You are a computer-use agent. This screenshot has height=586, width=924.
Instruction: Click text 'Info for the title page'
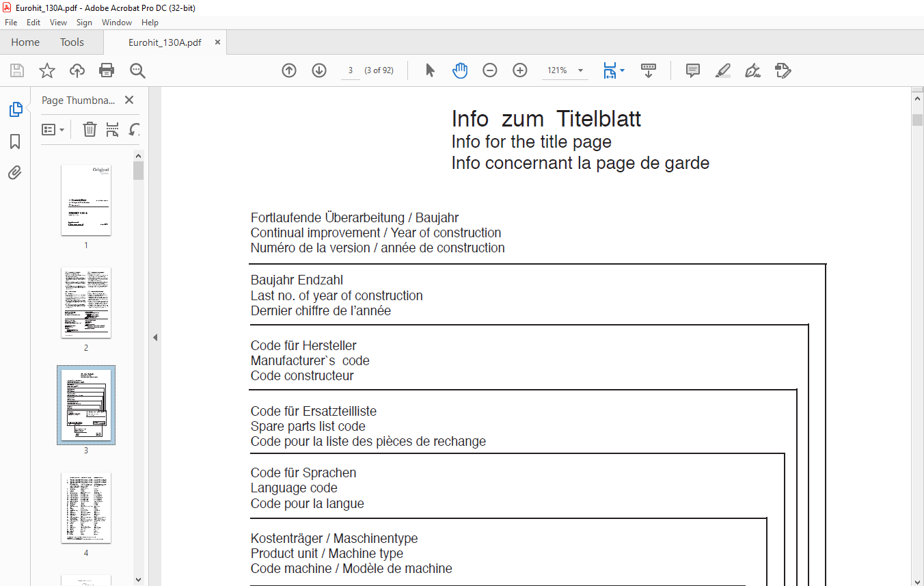[531, 142]
